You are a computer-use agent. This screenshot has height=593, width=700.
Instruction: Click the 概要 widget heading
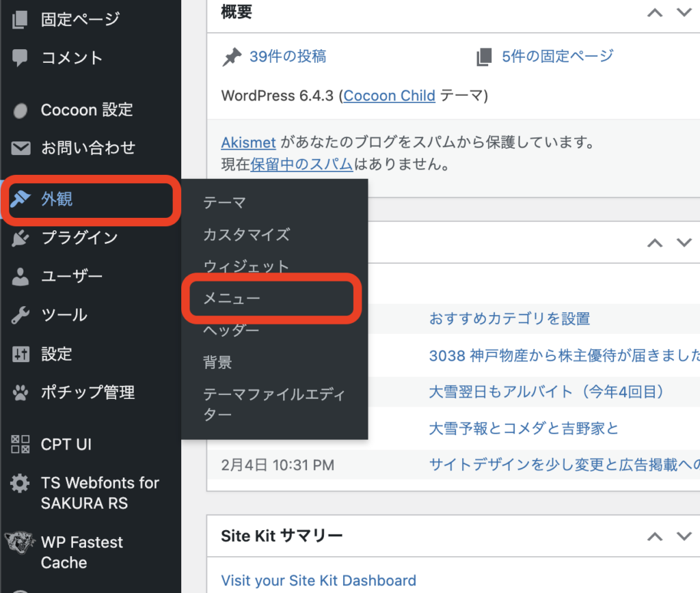237,12
